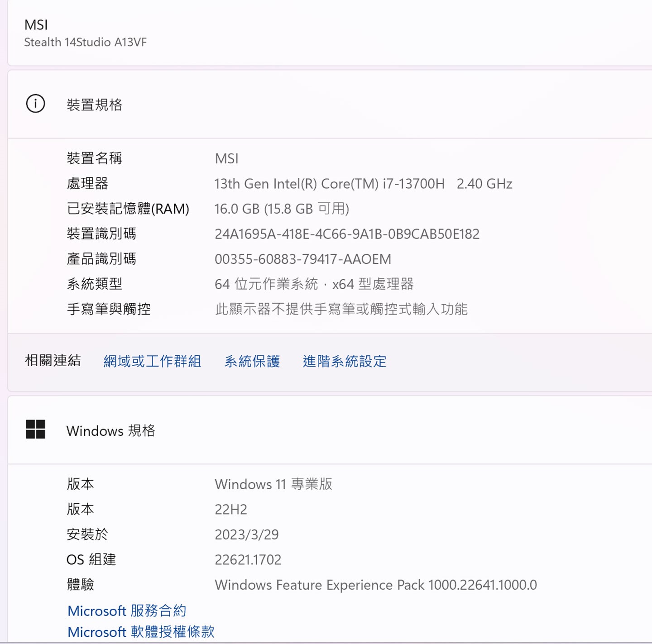Click the Windows 11 專業版 edition text
The height and width of the screenshot is (644, 652).
coord(273,484)
